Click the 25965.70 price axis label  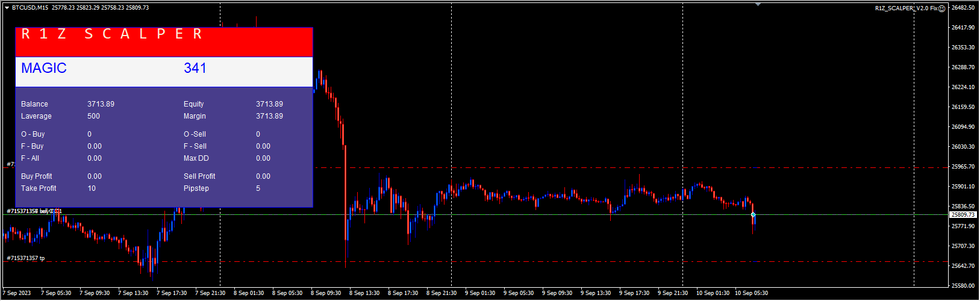tap(963, 167)
